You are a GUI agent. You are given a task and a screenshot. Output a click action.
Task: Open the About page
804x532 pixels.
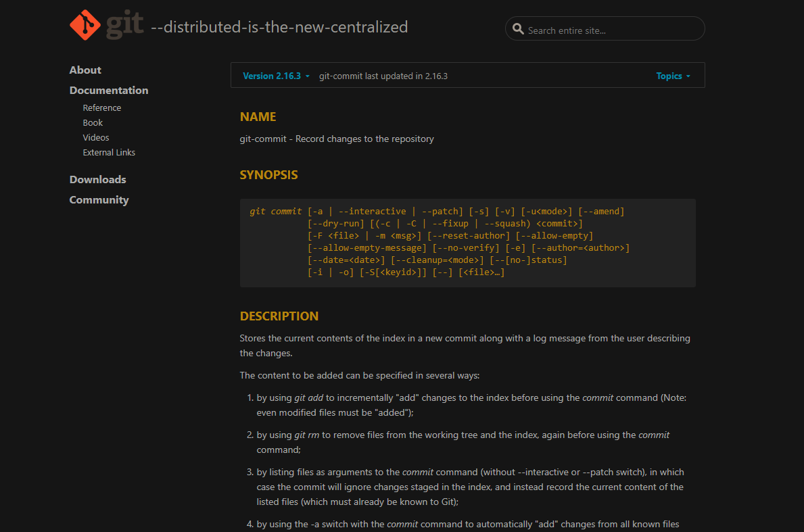click(x=85, y=70)
